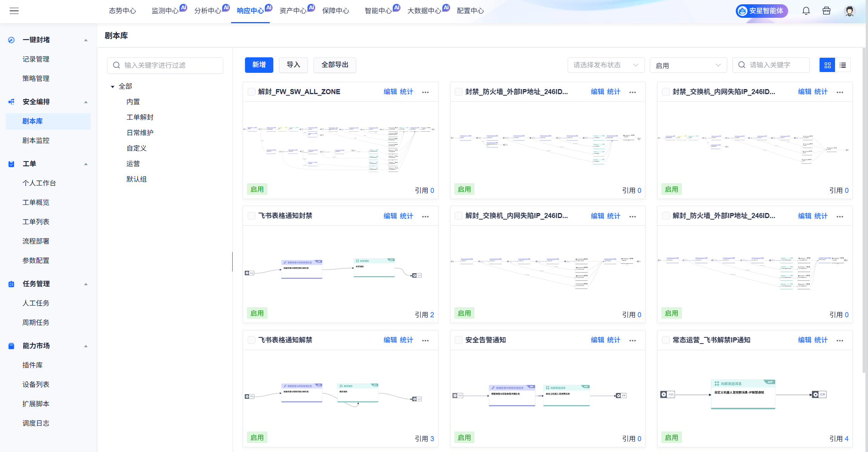Image resolution: width=868 pixels, height=452 pixels.
Task: Edit the 安全告警通知 playbook
Action: [597, 340]
